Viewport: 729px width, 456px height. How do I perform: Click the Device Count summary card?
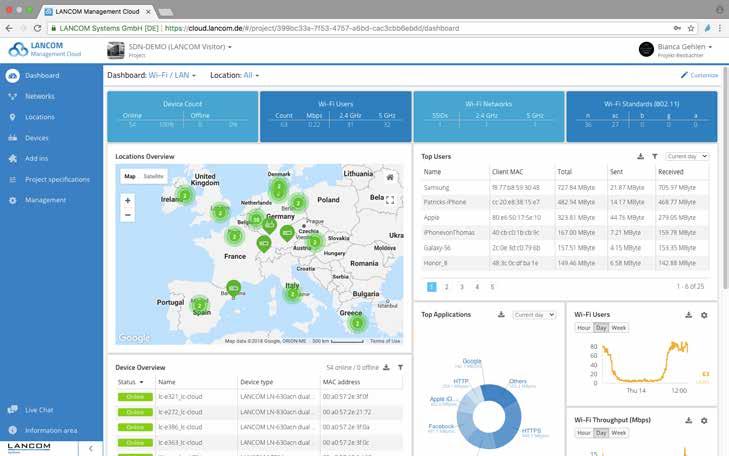click(x=183, y=117)
